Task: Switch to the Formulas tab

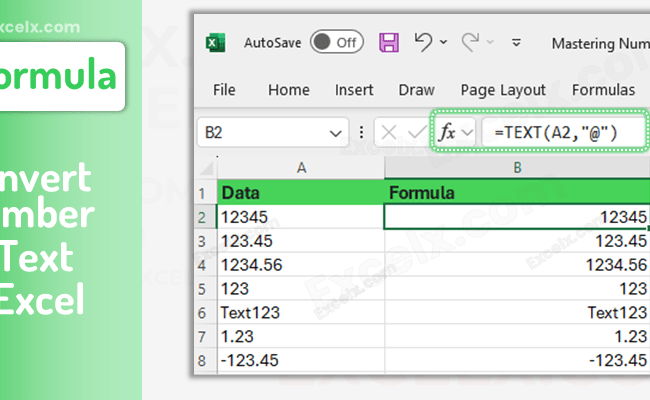Action: [603, 90]
